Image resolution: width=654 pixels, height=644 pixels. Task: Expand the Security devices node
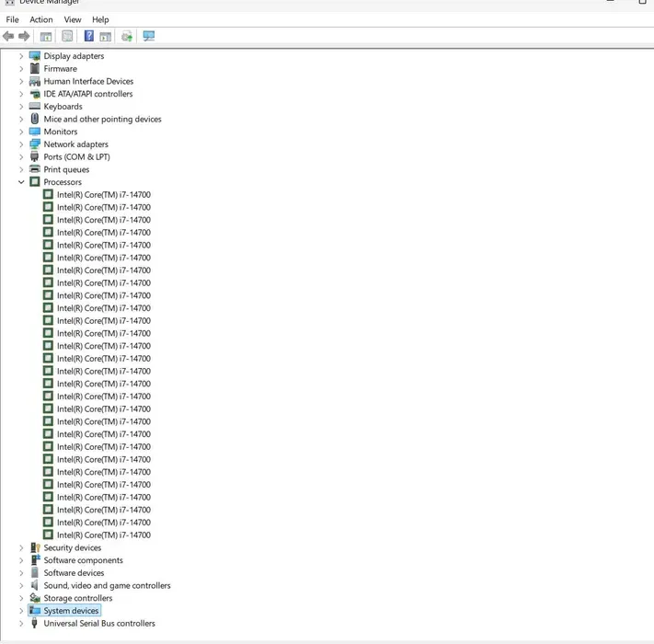21,547
